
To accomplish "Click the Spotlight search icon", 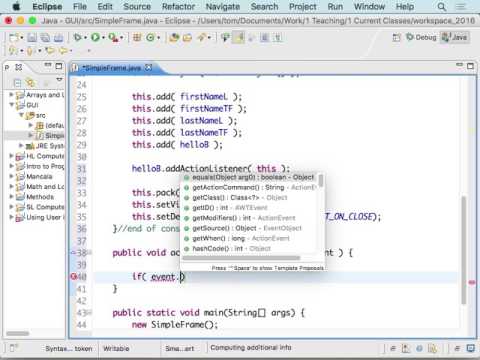I will point(442,7).
